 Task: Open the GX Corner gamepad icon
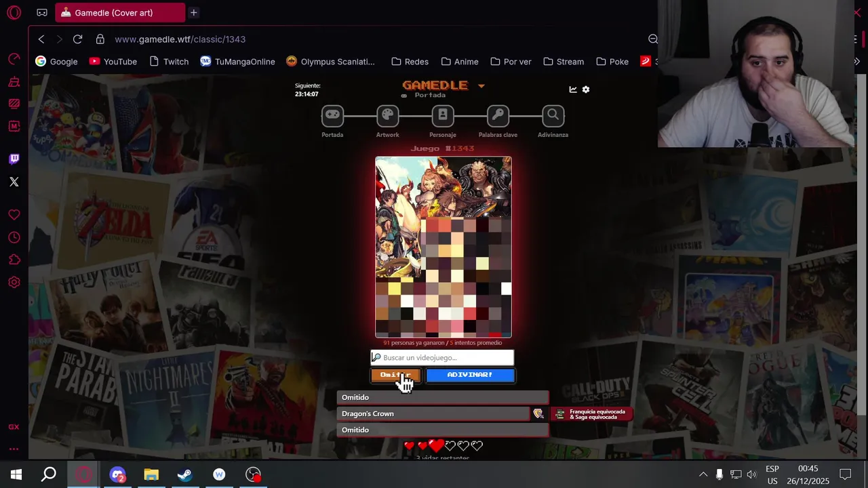42,13
